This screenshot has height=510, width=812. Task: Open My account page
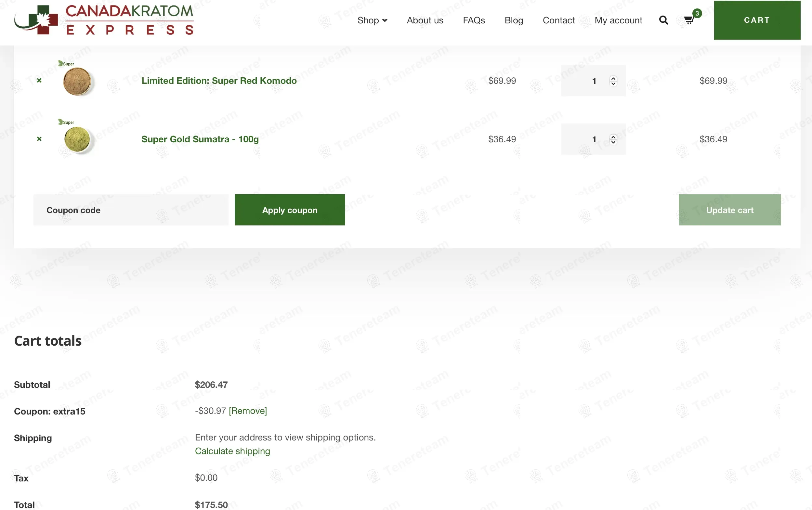coord(618,20)
